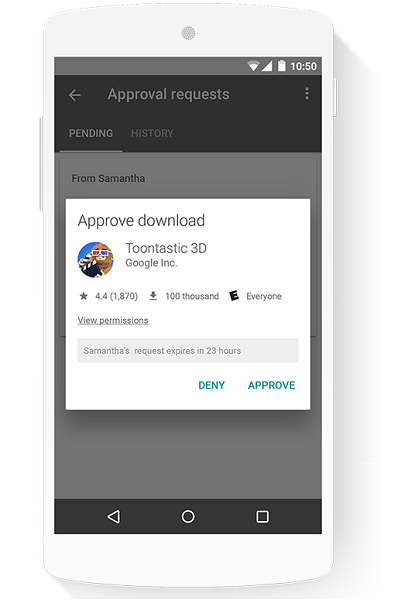Open the View permissions link
Image resolution: width=408 pixels, height=600 pixels.
113,320
